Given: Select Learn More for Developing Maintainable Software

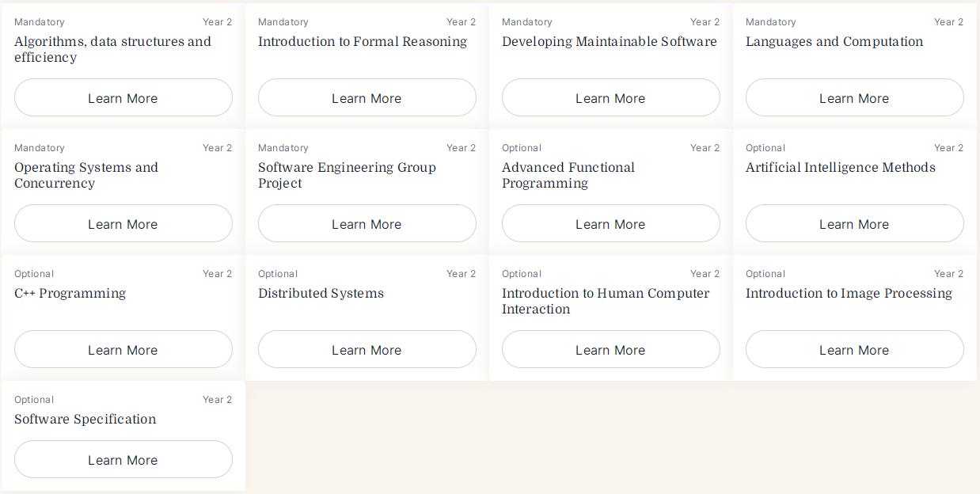Looking at the screenshot, I should pyautogui.click(x=611, y=97).
